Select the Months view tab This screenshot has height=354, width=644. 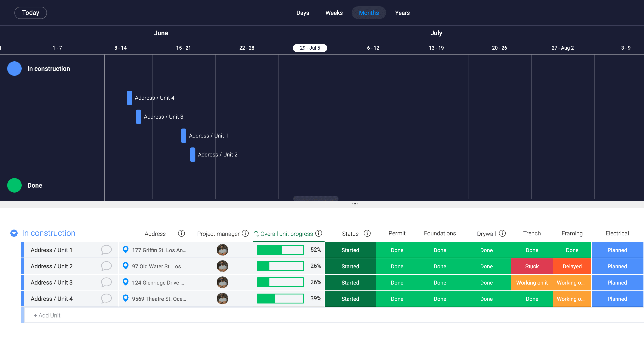point(369,13)
